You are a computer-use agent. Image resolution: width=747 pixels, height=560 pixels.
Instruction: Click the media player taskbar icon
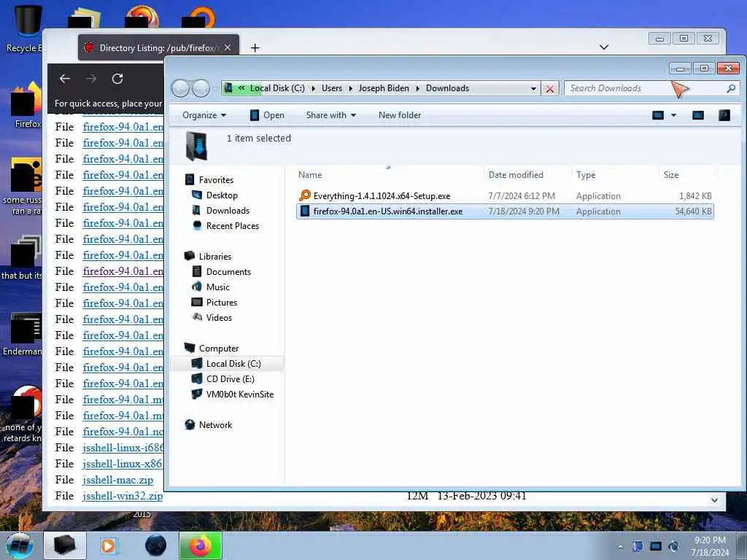(108, 545)
